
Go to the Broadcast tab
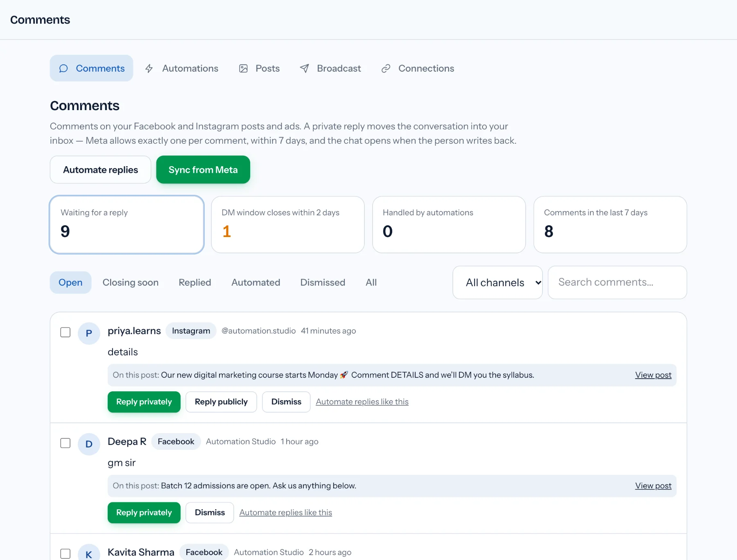point(330,68)
